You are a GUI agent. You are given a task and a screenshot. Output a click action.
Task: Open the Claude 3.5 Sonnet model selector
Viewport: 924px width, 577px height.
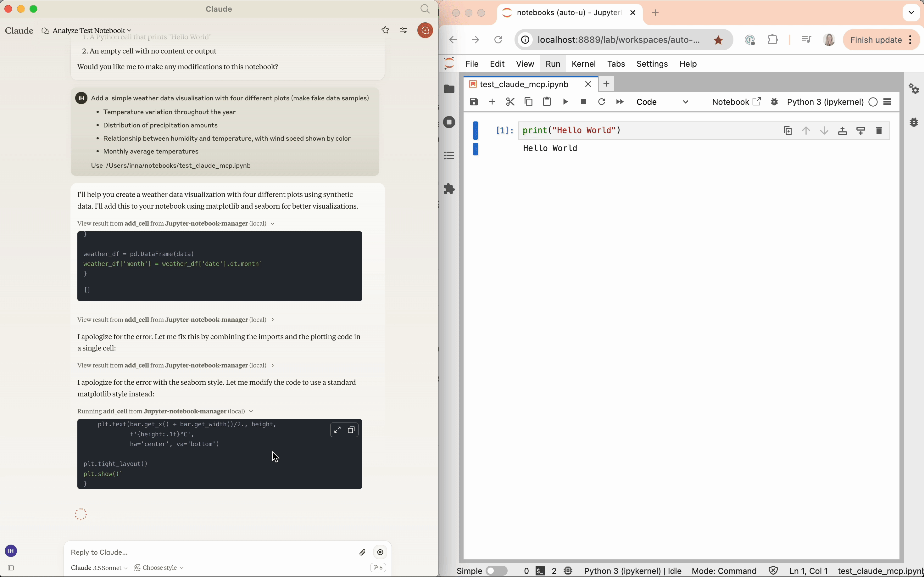pos(99,568)
